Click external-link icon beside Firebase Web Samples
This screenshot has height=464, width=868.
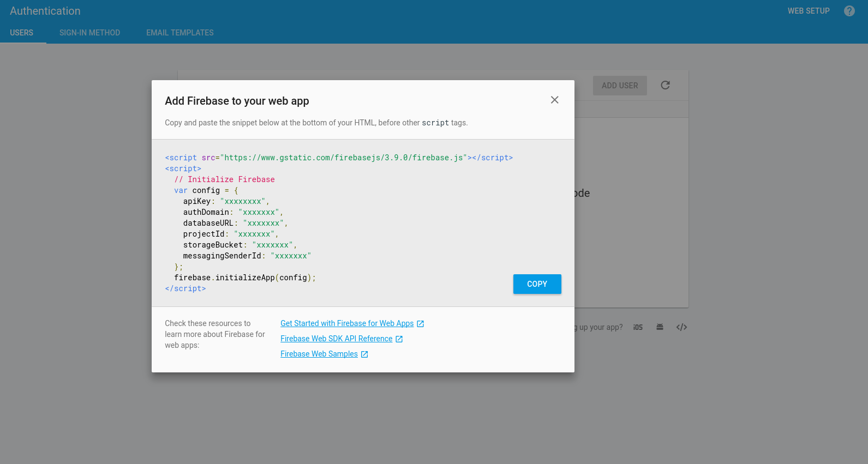(x=364, y=354)
